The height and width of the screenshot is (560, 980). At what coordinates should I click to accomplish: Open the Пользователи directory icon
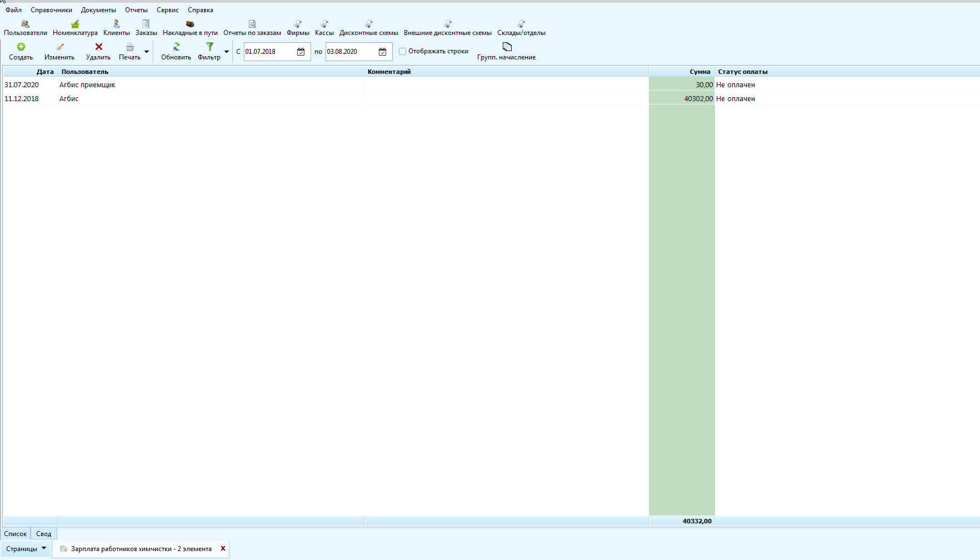[x=25, y=24]
